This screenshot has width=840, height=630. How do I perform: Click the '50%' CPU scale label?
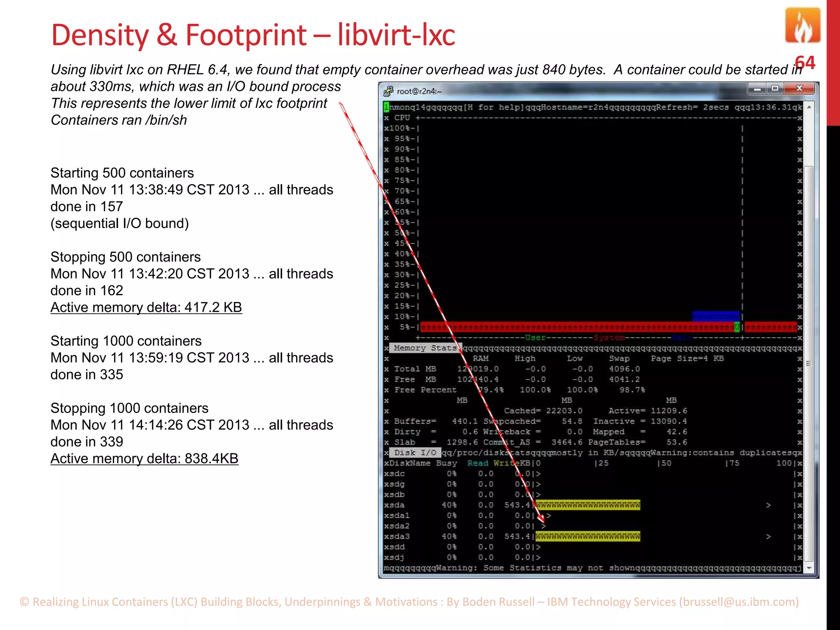tap(402, 233)
